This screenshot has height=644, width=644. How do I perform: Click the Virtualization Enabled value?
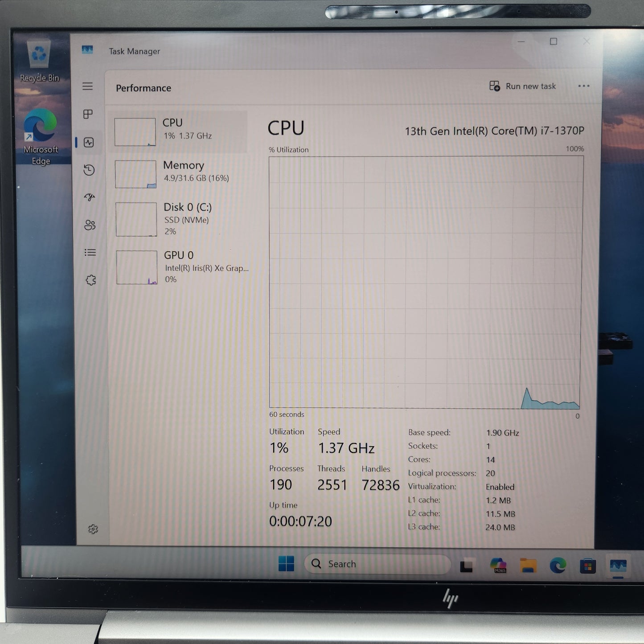(500, 487)
